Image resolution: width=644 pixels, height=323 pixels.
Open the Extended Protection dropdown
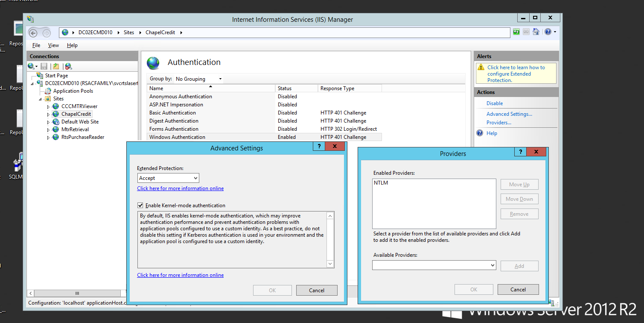coord(168,178)
